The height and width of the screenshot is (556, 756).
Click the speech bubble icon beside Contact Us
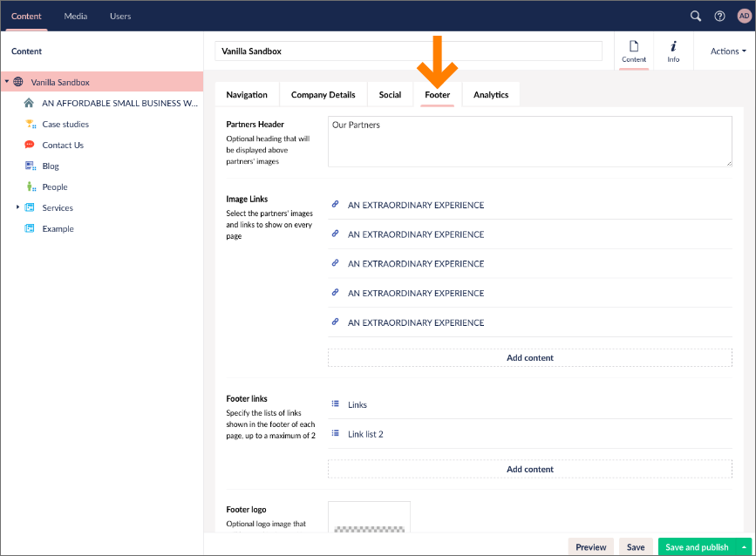coord(30,145)
